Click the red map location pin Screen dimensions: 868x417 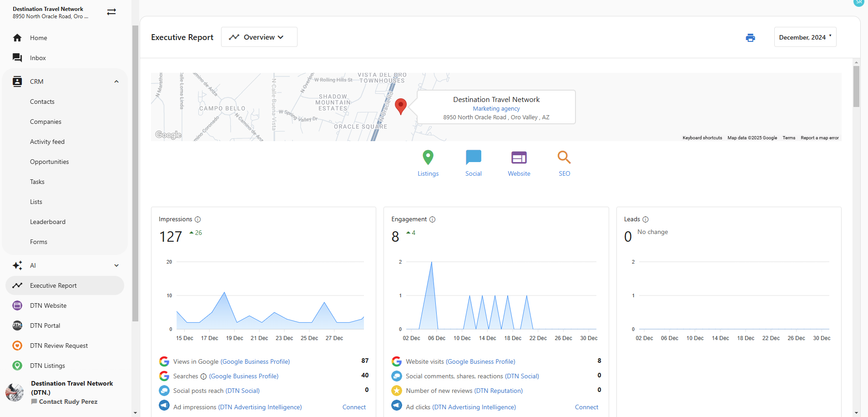401,107
